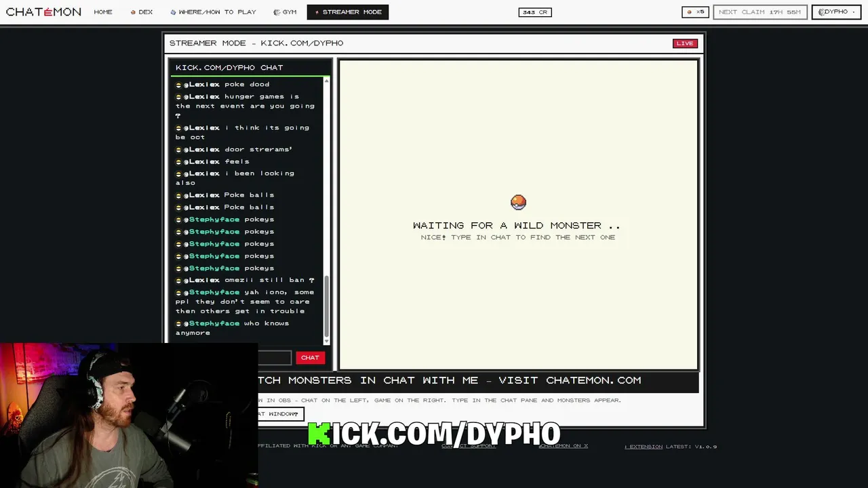Open the DYPHO account dropdown
The image size is (868, 488).
click(x=836, y=12)
